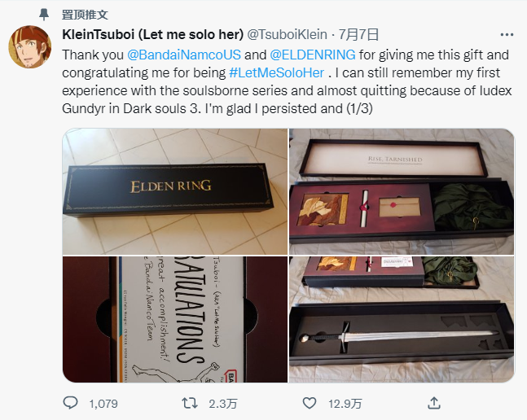Click the 12.9万 likes count
This screenshot has height=420, width=527.
click(345, 404)
